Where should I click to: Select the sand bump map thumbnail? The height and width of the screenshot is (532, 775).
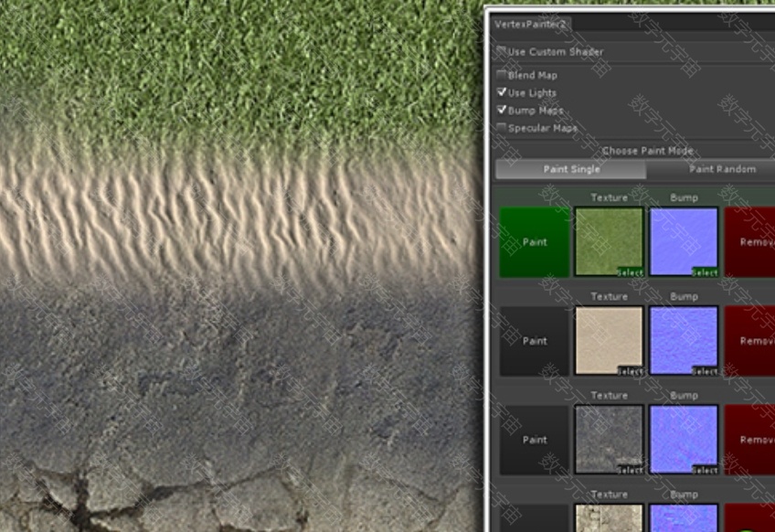coord(684,341)
